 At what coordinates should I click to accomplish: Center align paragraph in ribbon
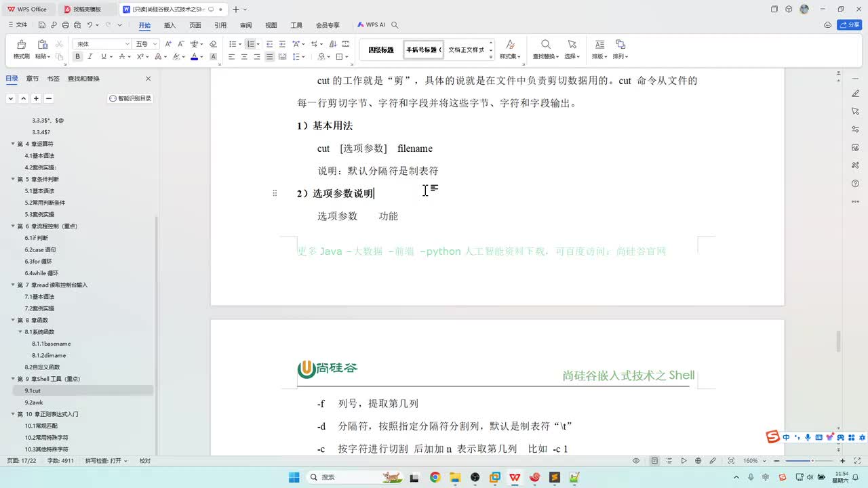pyautogui.click(x=244, y=57)
